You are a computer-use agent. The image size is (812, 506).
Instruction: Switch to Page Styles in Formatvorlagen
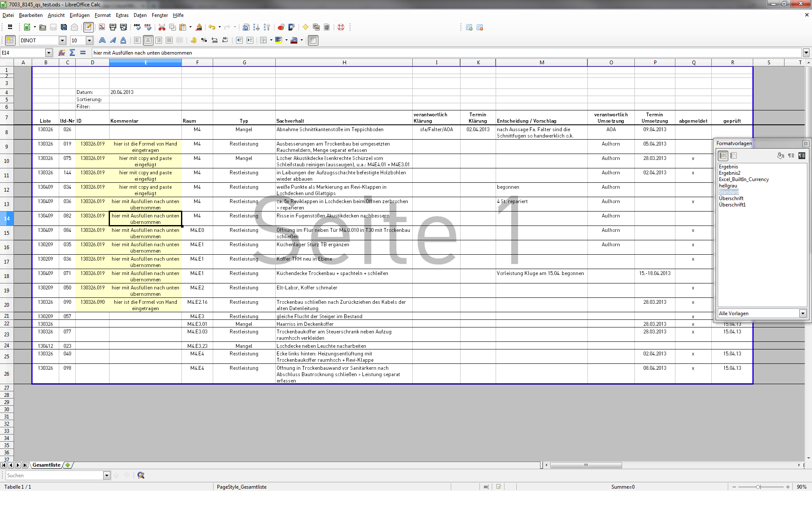(733, 156)
